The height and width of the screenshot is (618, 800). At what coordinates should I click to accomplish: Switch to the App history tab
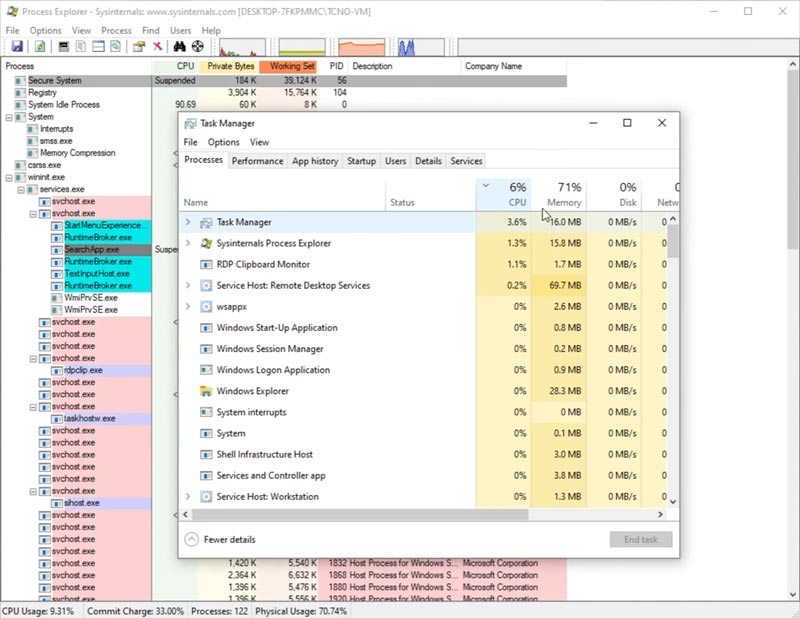pos(315,161)
